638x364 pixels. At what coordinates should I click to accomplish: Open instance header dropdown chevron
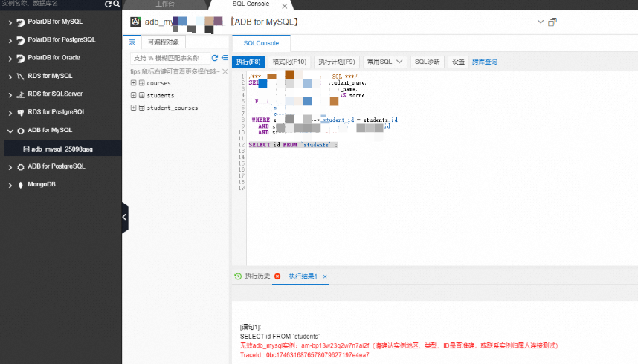coord(541,22)
